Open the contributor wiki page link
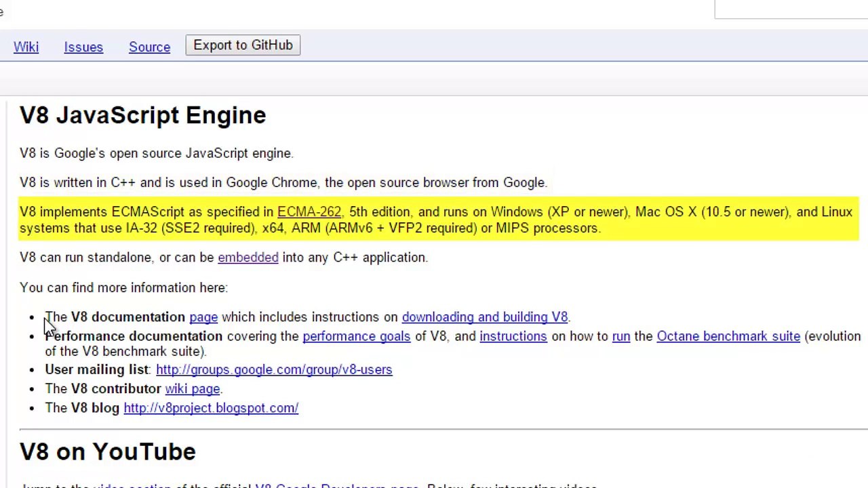868x488 pixels. click(192, 389)
